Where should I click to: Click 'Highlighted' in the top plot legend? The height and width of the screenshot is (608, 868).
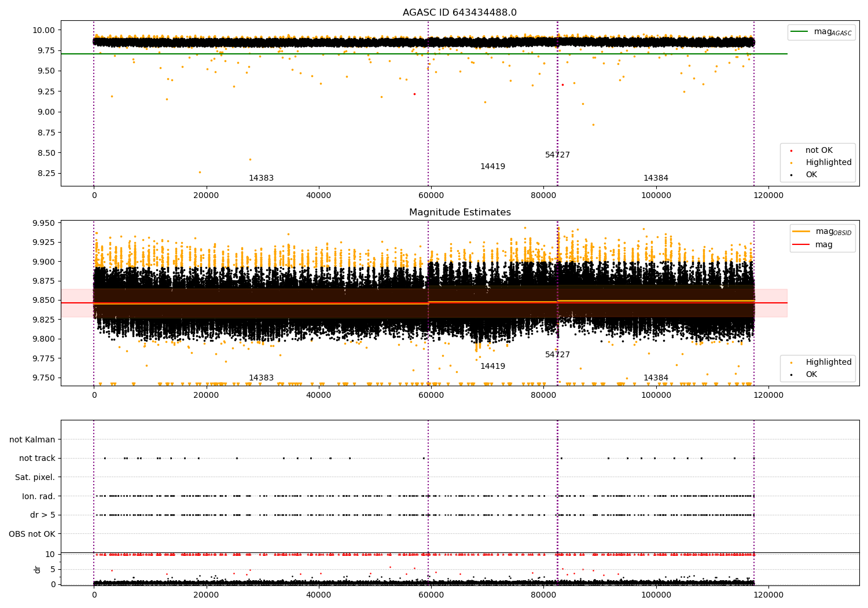(x=829, y=163)
